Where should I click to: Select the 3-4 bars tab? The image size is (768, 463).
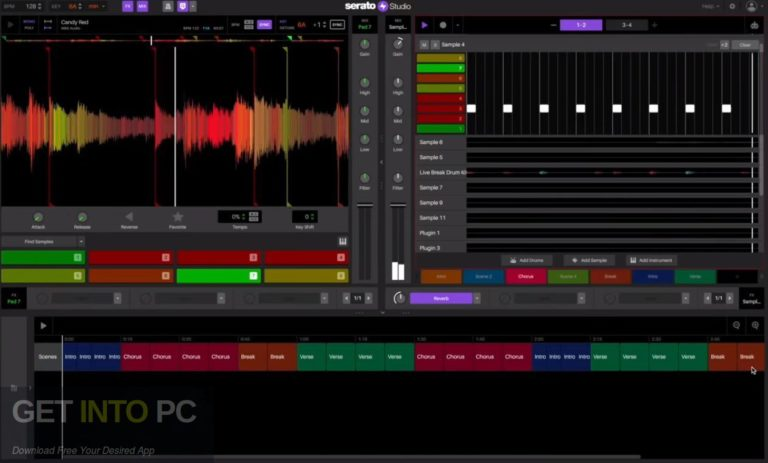point(627,25)
